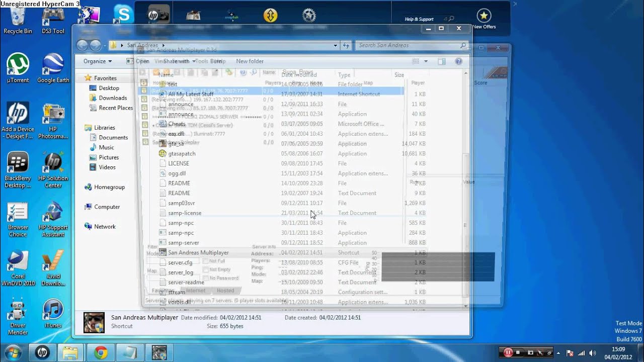This screenshot has width=644, height=362.
Task: Select the HP Photosmart desktop icon
Action: [53, 121]
